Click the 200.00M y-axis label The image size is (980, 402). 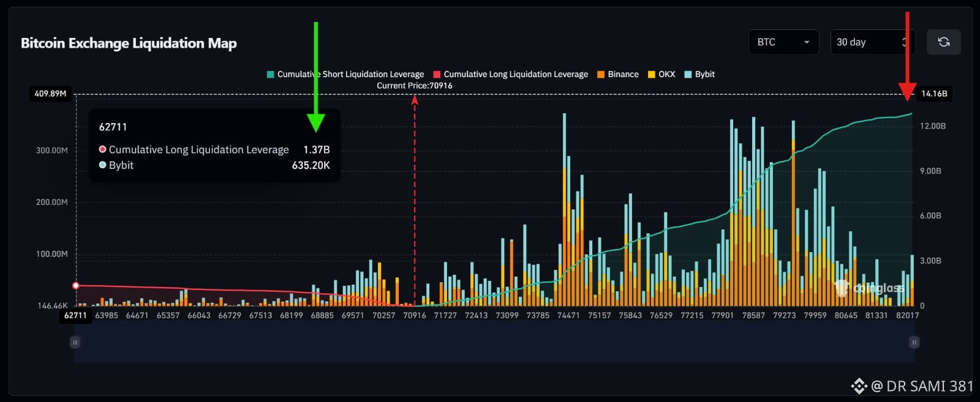pyautogui.click(x=51, y=202)
